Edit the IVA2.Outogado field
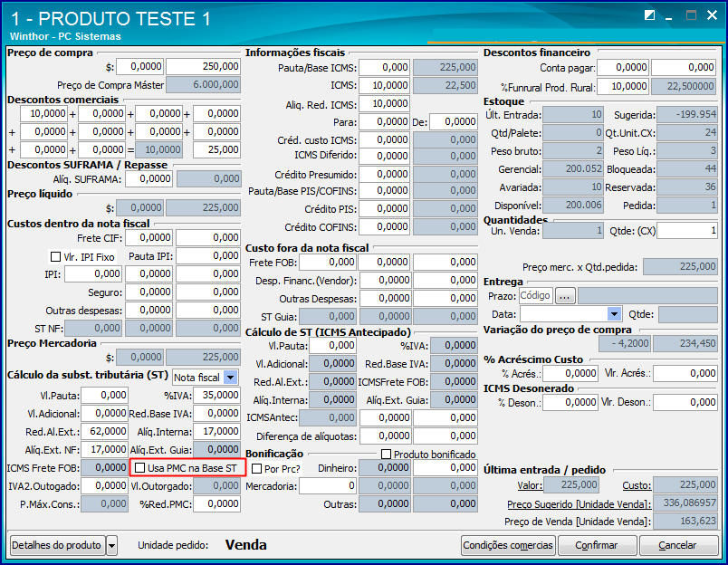The image size is (728, 565). coord(104,486)
